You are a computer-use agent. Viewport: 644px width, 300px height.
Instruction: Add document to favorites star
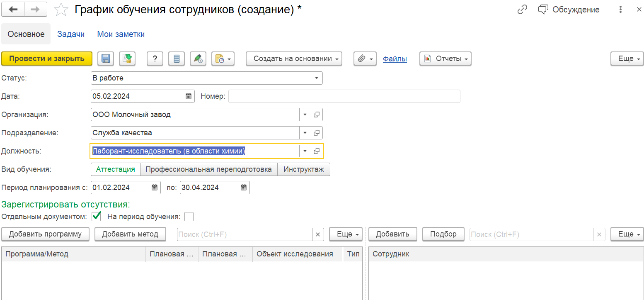61,10
